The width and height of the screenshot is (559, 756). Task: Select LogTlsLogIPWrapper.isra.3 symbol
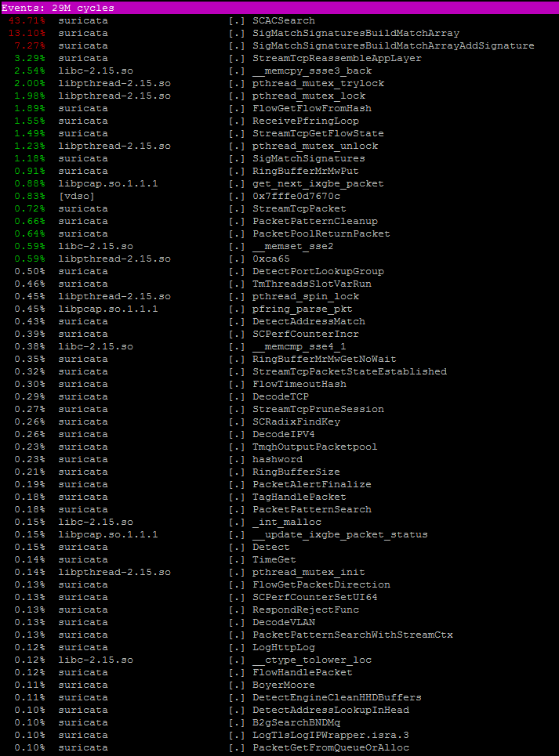(331, 736)
